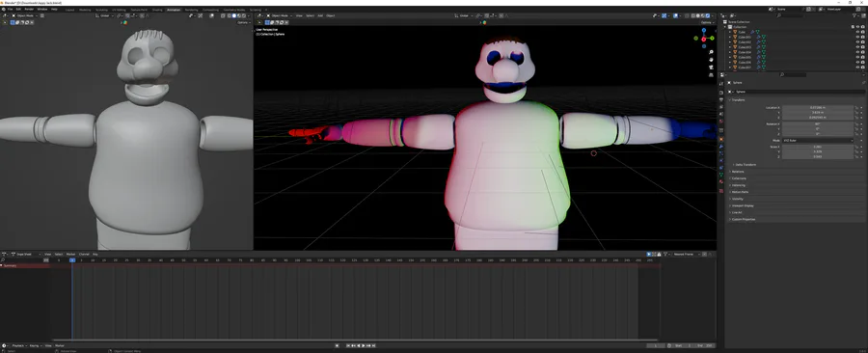Open Object properties tab orange square icon
This screenshot has height=353, width=868.
tap(721, 139)
